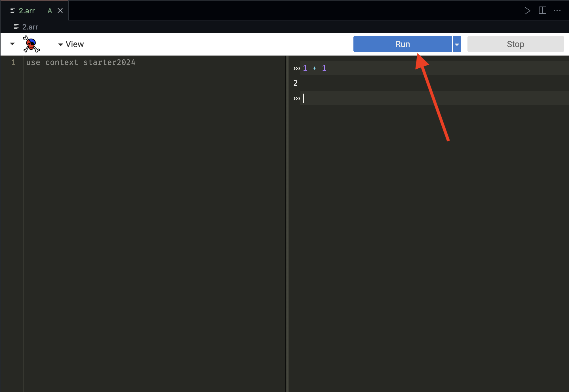Screen dimensions: 569x392
Task: Click the 2.arr breadcrumb entry
Action: (x=30, y=27)
